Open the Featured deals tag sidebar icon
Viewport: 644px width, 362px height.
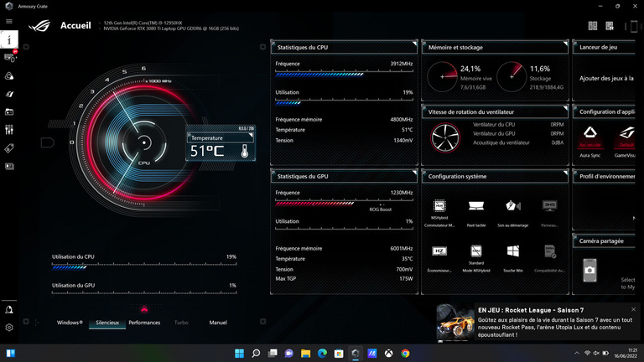click(x=9, y=148)
